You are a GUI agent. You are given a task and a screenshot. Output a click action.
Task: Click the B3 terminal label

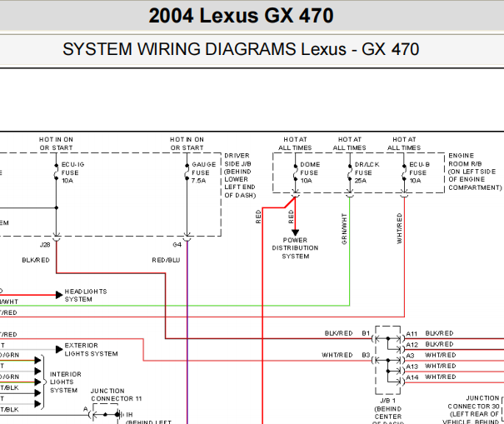pyautogui.click(x=366, y=355)
